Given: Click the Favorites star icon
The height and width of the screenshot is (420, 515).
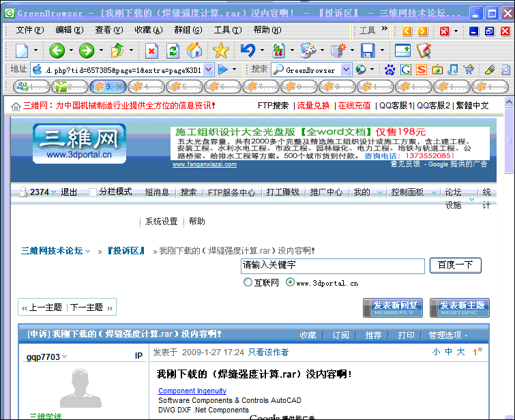Looking at the screenshot, I should 221,50.
